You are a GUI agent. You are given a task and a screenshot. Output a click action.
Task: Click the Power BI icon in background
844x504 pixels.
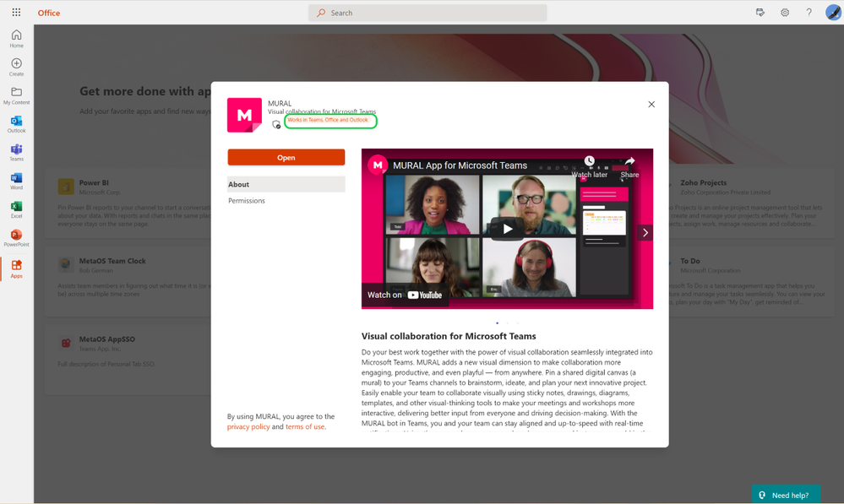pyautogui.click(x=66, y=187)
